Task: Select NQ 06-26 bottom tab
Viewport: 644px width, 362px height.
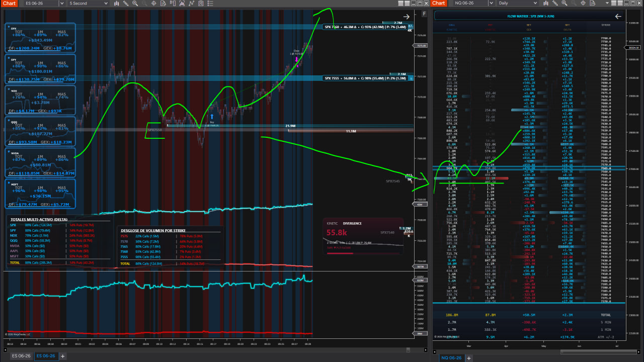Action: tap(451, 357)
